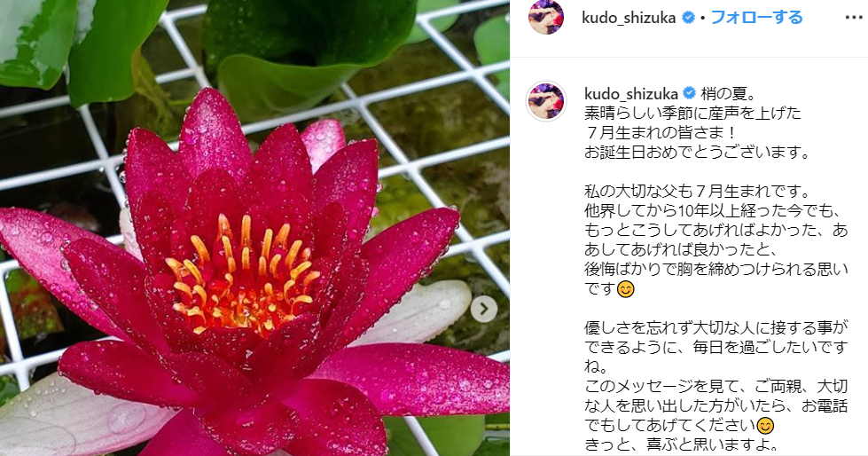Click the red water lily photo

254,228
